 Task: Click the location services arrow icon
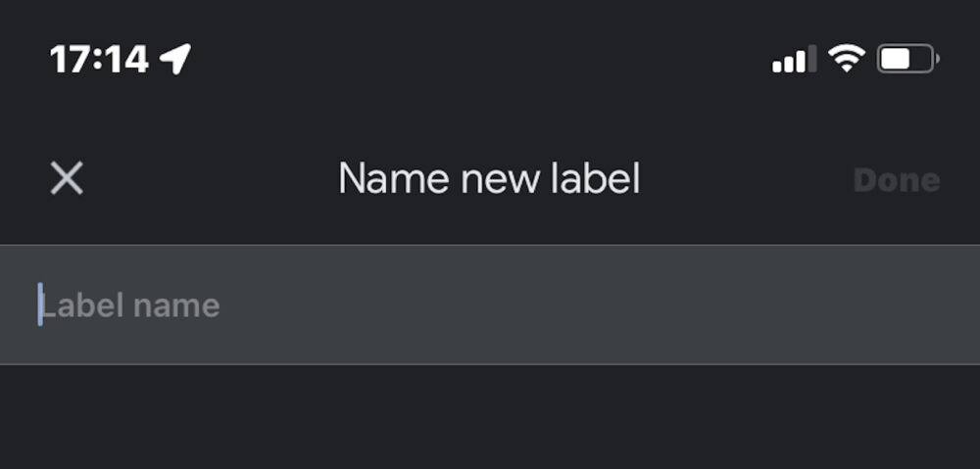pyautogui.click(x=176, y=60)
